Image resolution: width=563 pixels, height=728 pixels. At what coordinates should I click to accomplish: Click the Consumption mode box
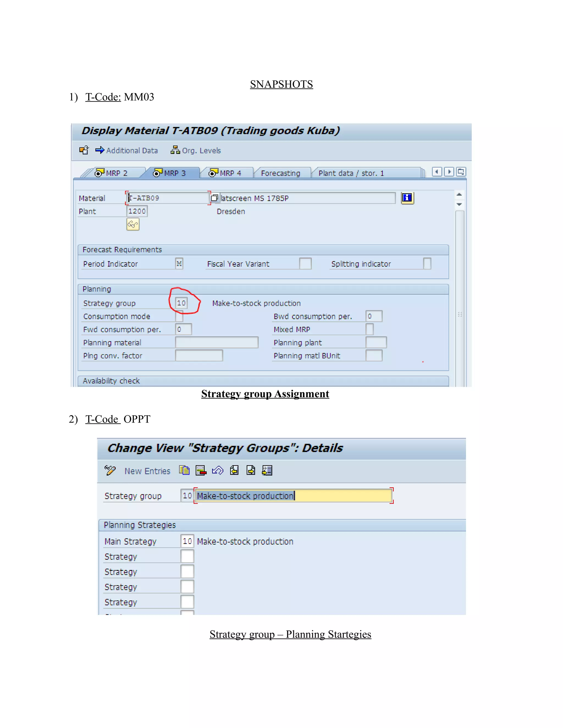tap(179, 317)
